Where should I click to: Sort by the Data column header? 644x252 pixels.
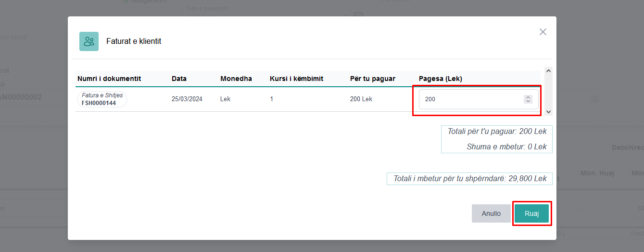coord(179,79)
